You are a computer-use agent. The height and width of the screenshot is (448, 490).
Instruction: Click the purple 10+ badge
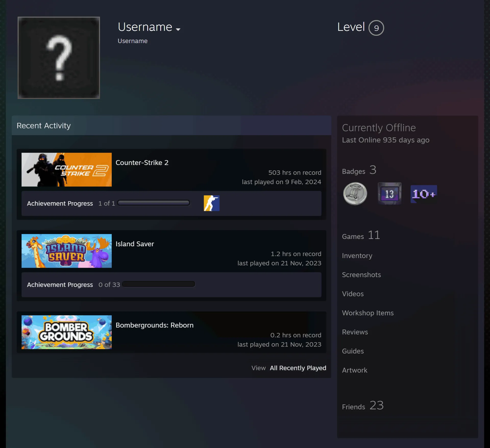tap(424, 194)
